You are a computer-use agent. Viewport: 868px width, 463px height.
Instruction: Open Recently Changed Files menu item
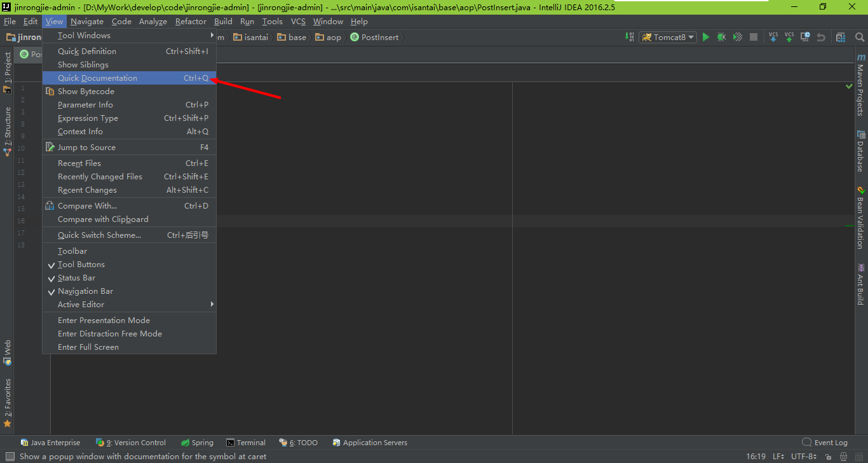tap(130, 177)
